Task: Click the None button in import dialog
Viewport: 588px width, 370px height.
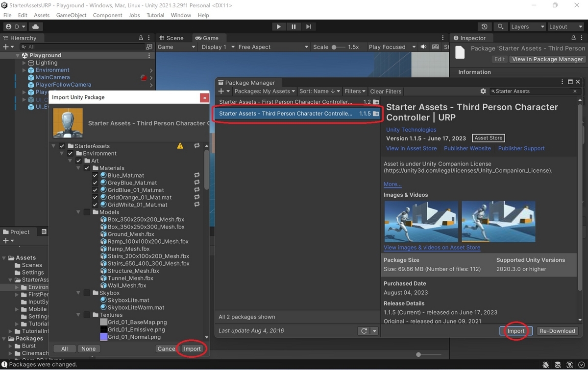Action: (89, 349)
